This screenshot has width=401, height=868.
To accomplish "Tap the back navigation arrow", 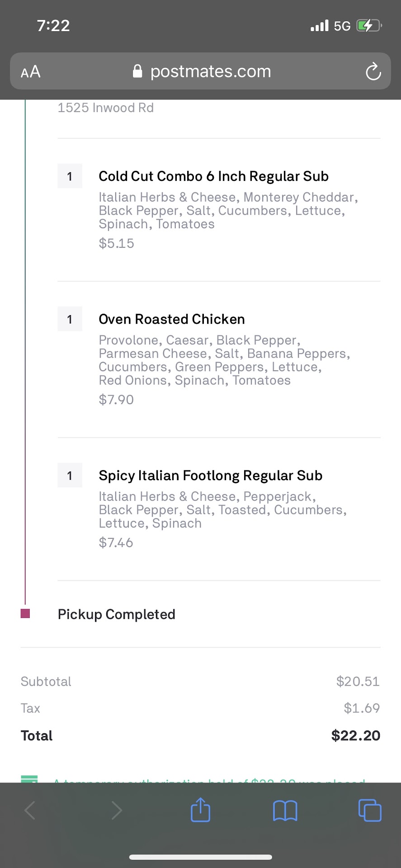I will 30,811.
